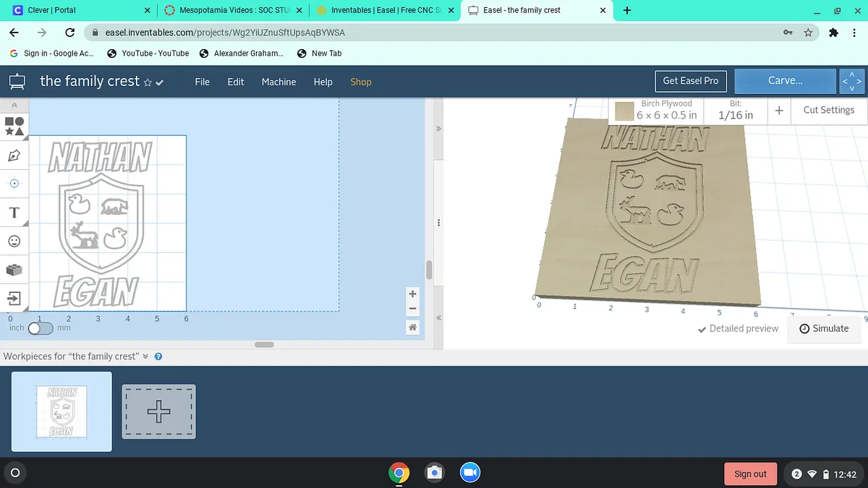This screenshot has width=868, height=488.
Task: Toggle the Detailed preview checkmark
Action: click(x=702, y=329)
